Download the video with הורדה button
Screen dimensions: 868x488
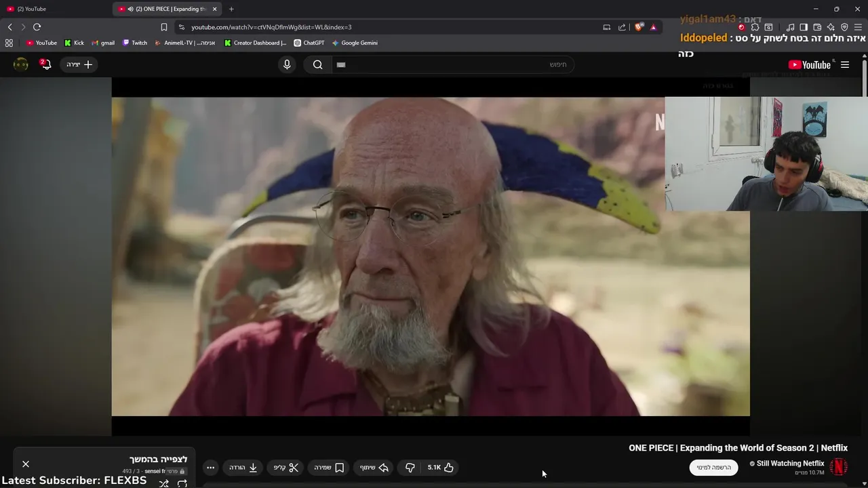point(243,467)
